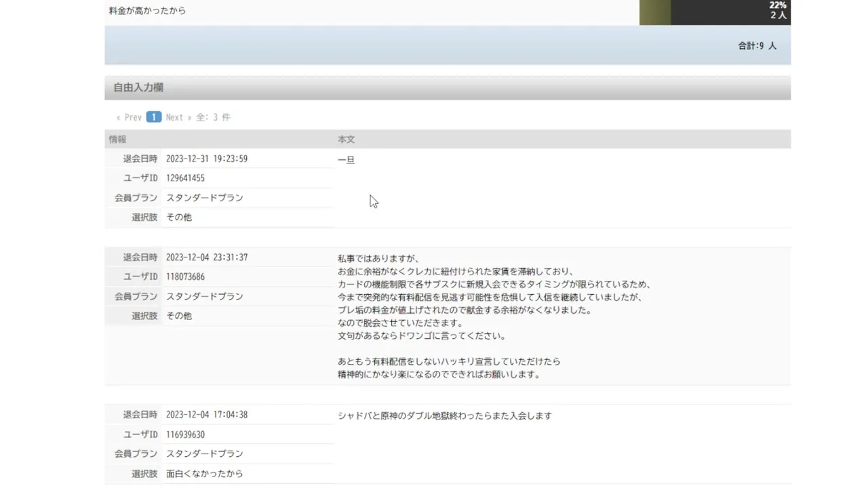Viewport: 868px width, 488px height.
Task: Click その他 for user 129641455
Action: tap(179, 218)
